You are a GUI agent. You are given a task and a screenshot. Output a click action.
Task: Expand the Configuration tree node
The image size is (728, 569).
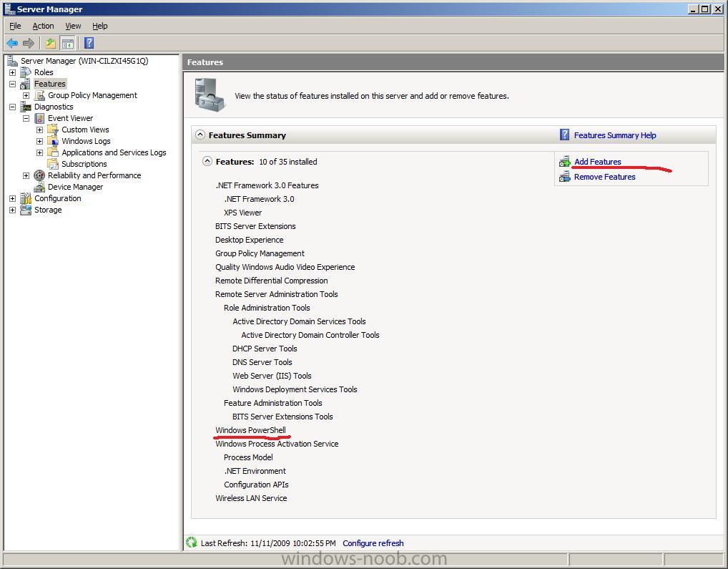[x=13, y=198]
